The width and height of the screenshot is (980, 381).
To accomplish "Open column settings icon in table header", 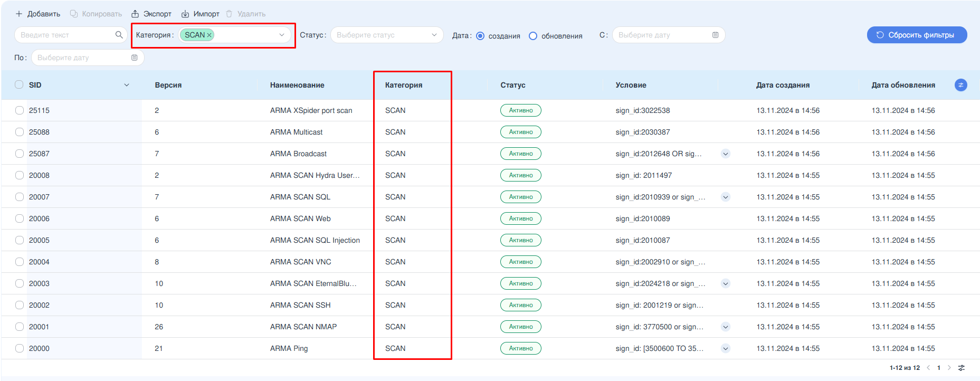I will (x=960, y=85).
